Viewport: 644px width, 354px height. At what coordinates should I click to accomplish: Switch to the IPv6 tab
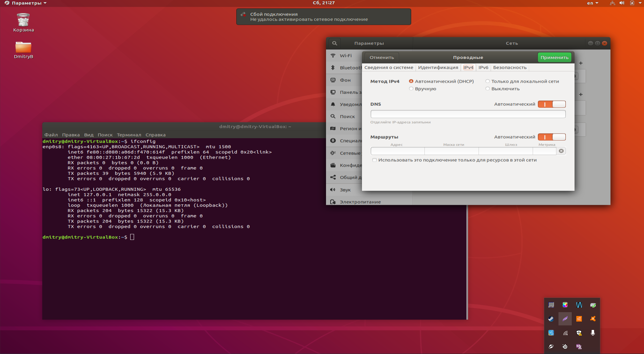[483, 67]
